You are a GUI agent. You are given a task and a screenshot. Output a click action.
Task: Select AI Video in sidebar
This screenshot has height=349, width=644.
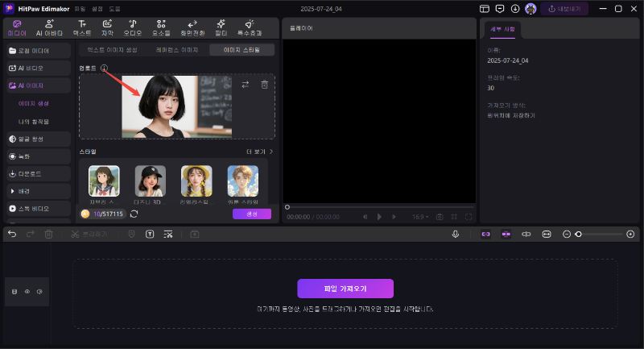tap(39, 69)
